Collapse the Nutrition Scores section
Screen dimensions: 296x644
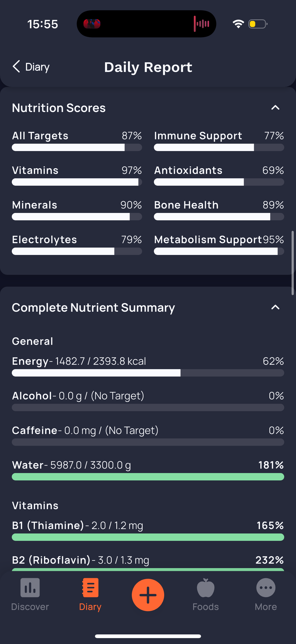[x=275, y=108]
